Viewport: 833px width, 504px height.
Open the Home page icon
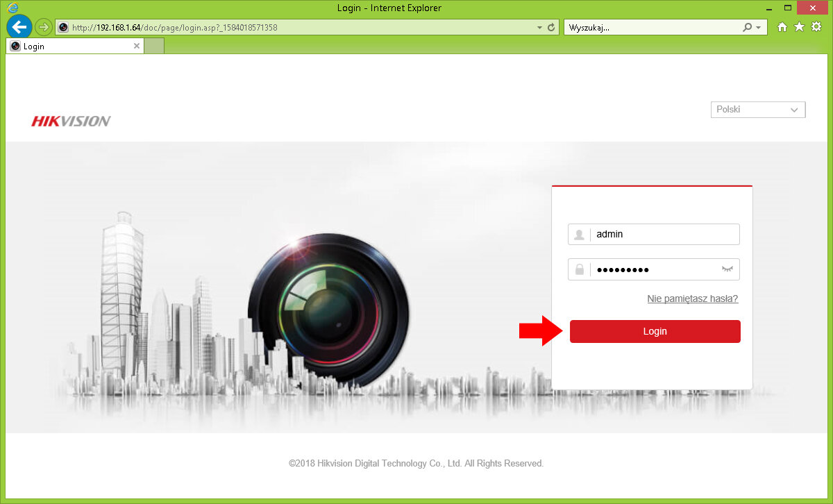click(782, 27)
